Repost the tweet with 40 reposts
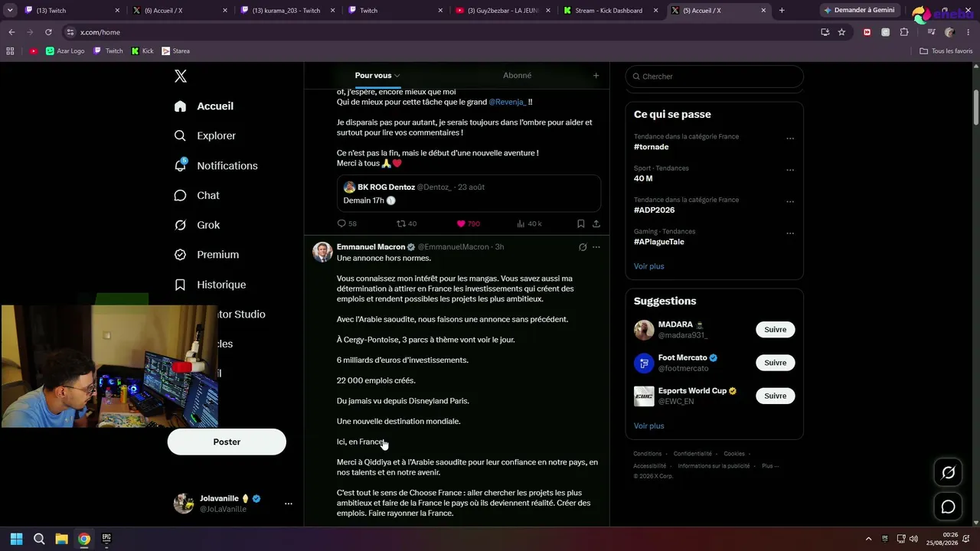Image resolution: width=980 pixels, height=551 pixels. click(407, 223)
